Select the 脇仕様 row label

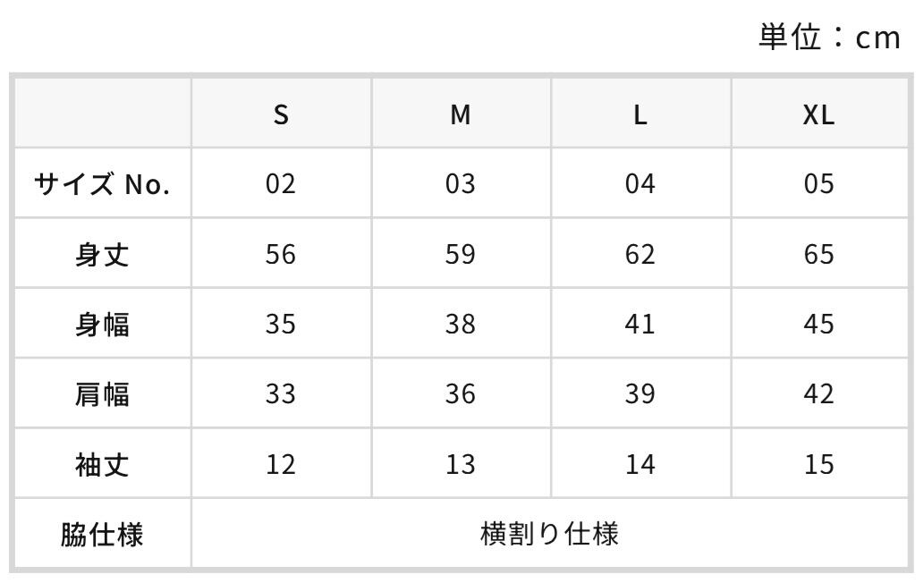point(103,534)
